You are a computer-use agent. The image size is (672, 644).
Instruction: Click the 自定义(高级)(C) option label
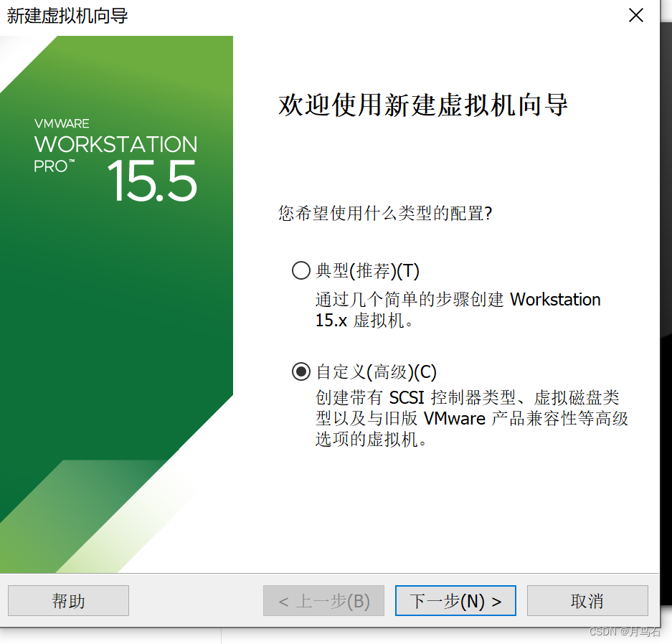pos(377,372)
